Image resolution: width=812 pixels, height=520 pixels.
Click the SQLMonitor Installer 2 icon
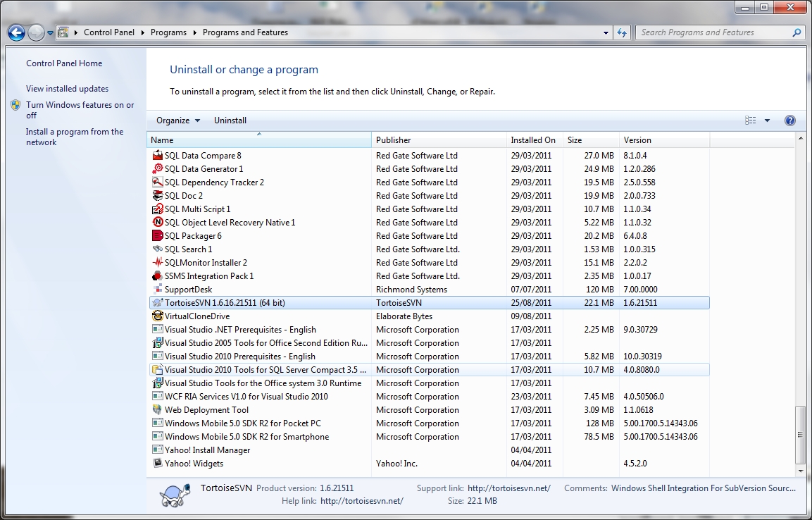(x=158, y=263)
